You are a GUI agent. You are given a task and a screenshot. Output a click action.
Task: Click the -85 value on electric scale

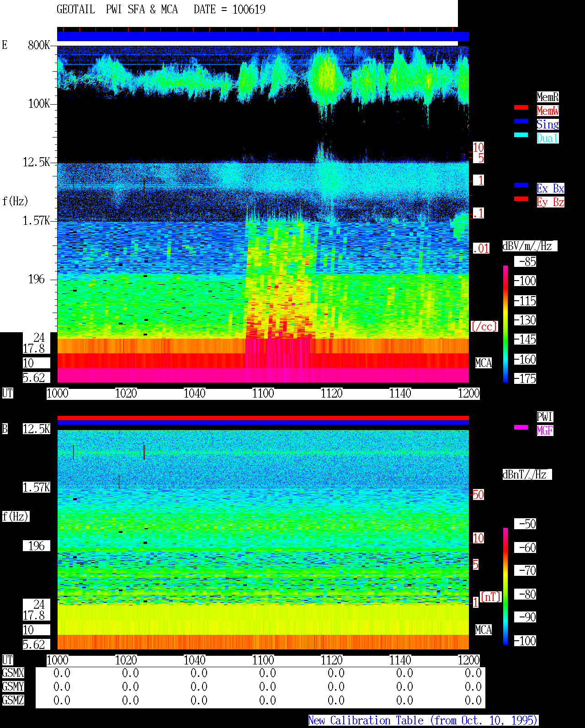pyautogui.click(x=526, y=262)
